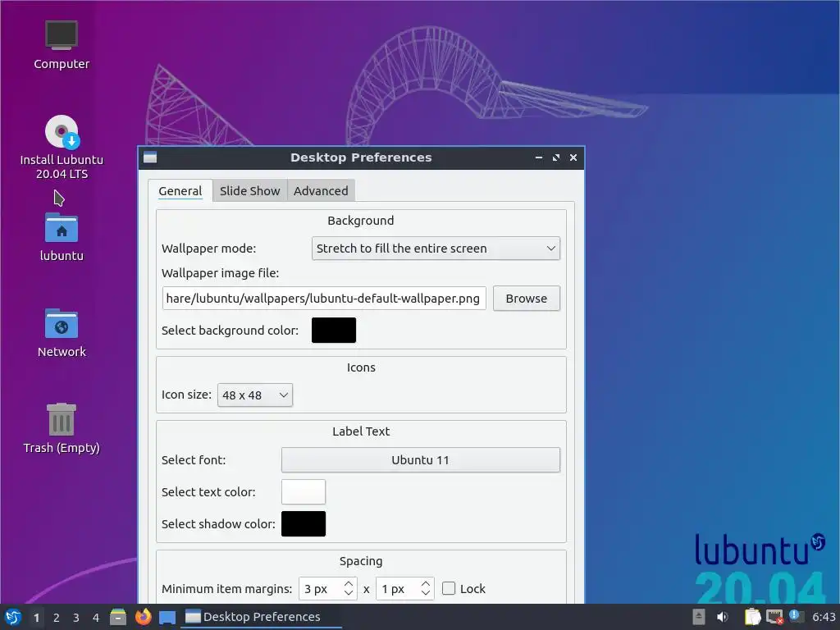The image size is (840, 630).
Task: Open the Icon size dropdown
Action: [x=255, y=395]
